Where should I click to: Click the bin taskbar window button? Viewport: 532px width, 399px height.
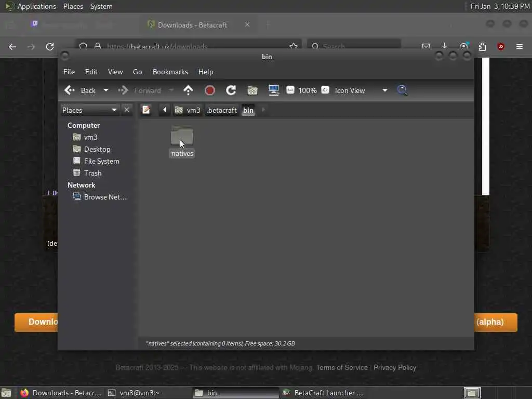pyautogui.click(x=236, y=393)
